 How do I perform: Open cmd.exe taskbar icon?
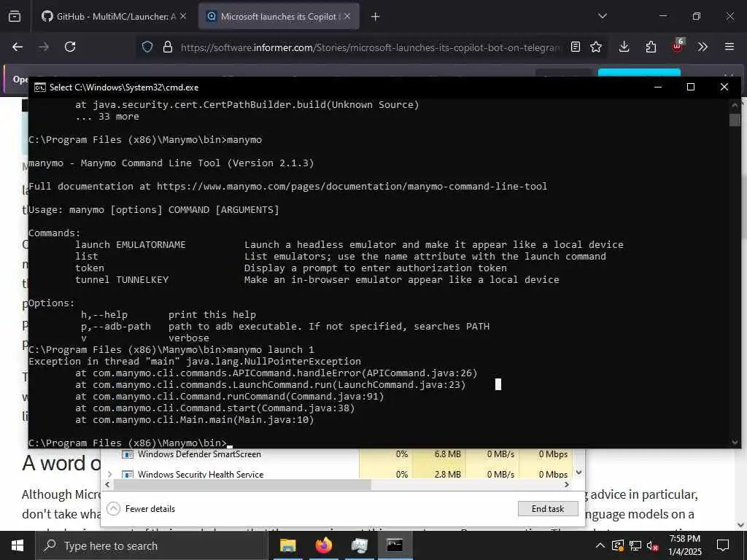tap(395, 545)
